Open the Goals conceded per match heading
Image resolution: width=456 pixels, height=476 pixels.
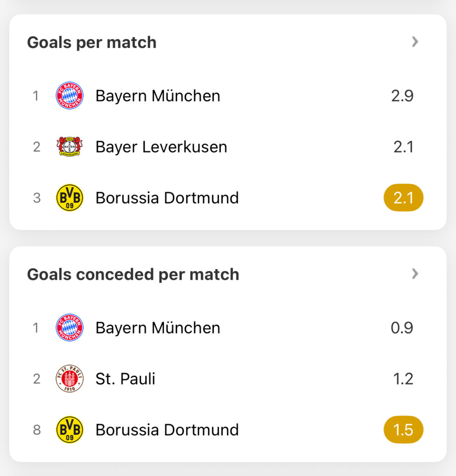[x=133, y=274]
